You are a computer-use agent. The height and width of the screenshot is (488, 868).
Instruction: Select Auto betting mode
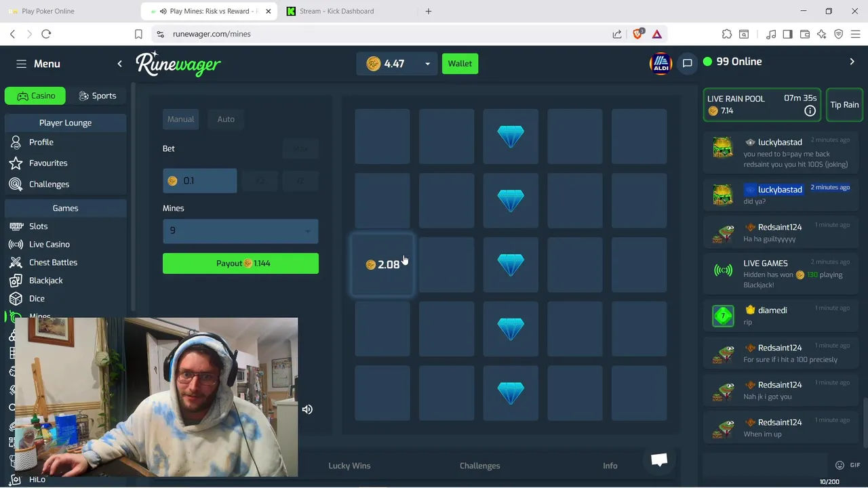tap(226, 119)
